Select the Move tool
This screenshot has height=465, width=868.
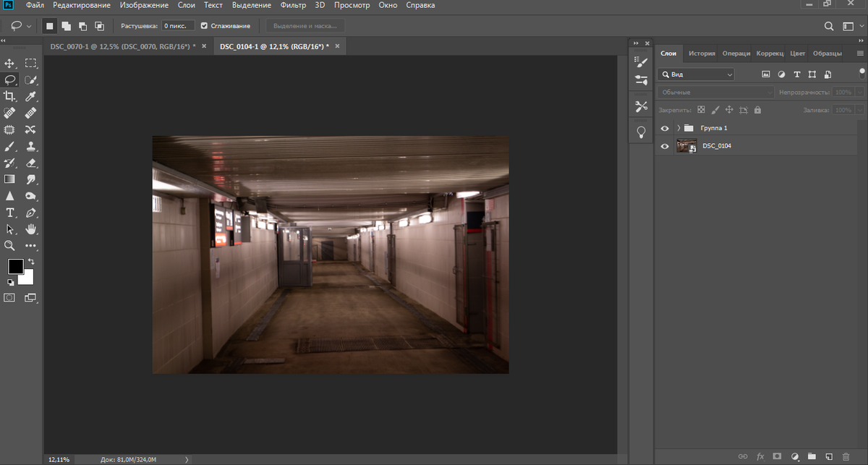tap(10, 64)
